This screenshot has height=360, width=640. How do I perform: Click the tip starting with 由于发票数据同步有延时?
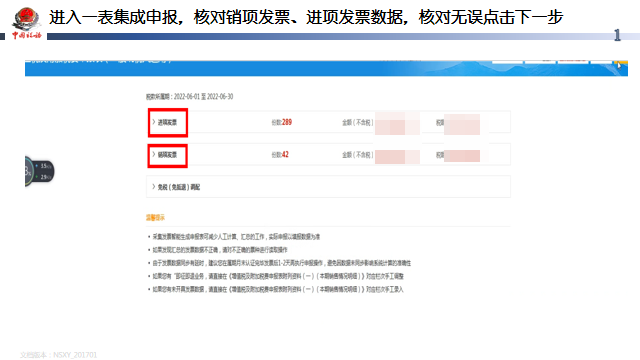click(282, 263)
